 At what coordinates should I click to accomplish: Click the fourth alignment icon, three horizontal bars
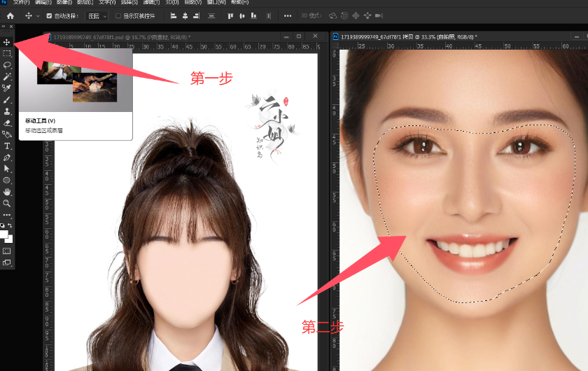tap(211, 16)
